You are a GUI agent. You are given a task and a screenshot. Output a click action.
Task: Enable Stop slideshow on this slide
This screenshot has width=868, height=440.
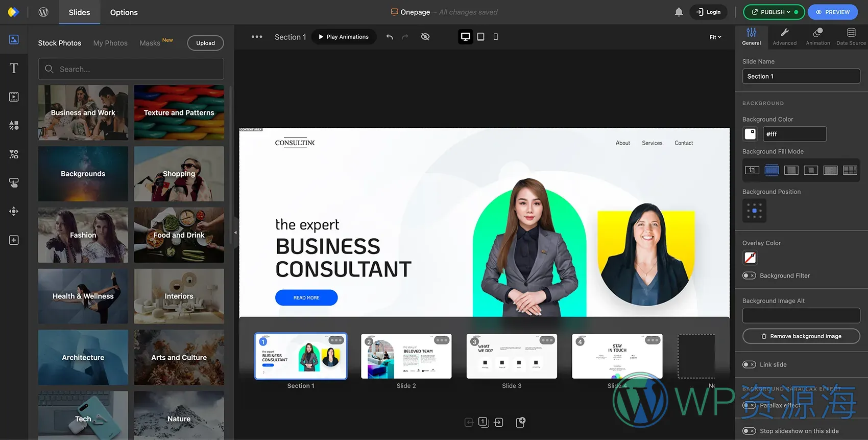(x=749, y=431)
